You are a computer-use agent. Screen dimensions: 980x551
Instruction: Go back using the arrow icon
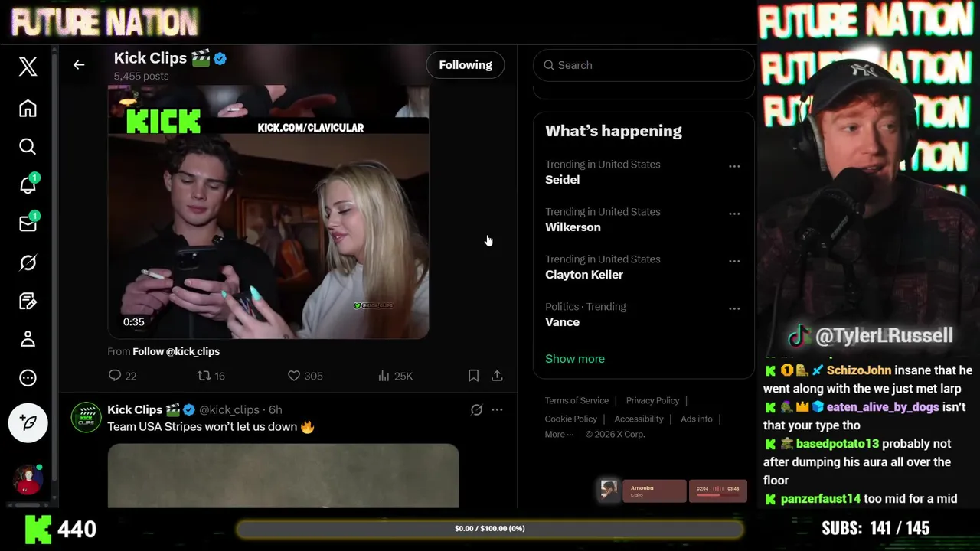(x=79, y=65)
